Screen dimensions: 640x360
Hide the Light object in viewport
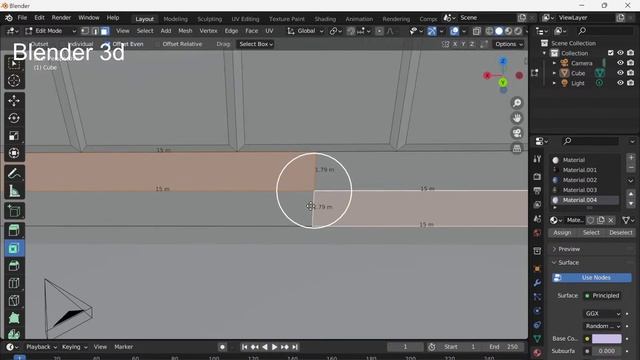pos(620,83)
